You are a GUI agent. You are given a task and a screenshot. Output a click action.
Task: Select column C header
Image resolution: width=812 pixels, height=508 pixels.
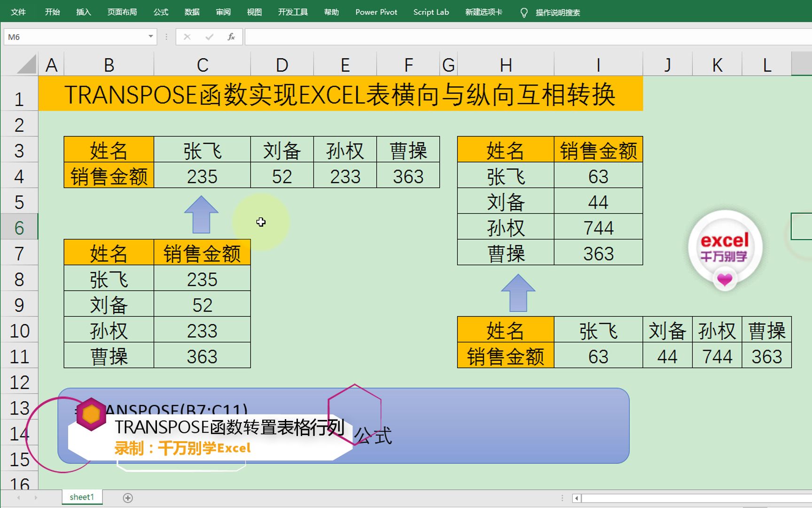click(x=202, y=65)
